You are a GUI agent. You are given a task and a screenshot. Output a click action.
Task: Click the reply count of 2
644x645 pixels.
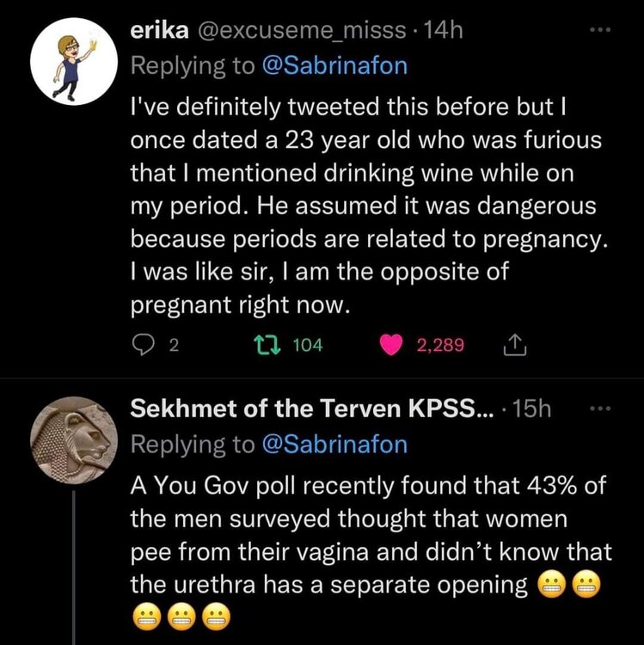coord(173,345)
